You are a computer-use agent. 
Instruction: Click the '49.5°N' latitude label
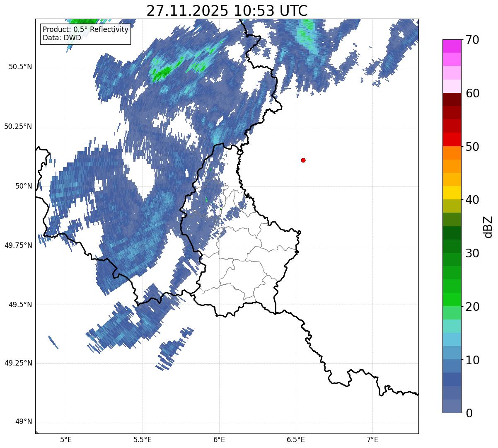point(20,305)
